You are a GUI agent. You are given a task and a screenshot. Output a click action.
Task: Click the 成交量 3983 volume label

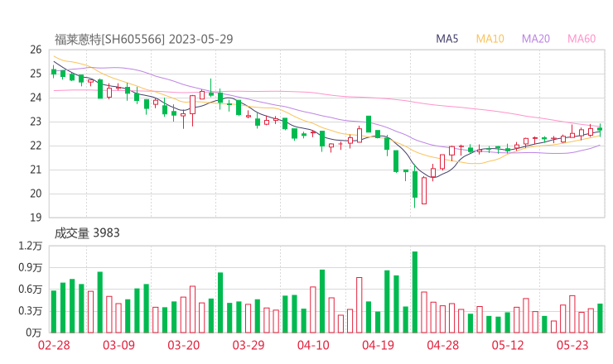pos(87,233)
